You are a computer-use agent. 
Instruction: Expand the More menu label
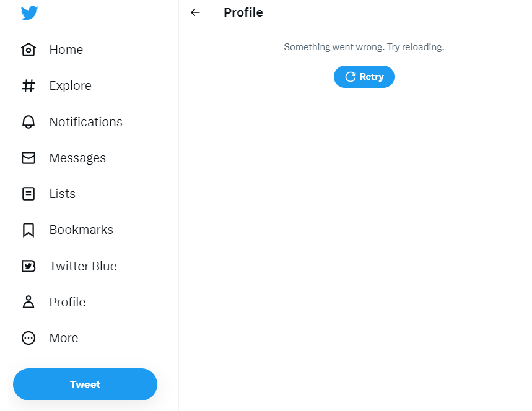point(64,338)
